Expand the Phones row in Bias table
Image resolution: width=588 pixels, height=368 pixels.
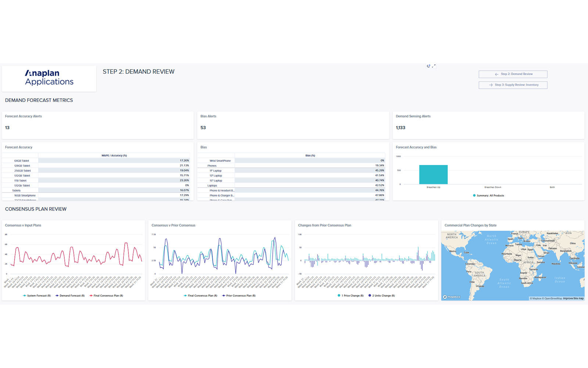(212, 166)
